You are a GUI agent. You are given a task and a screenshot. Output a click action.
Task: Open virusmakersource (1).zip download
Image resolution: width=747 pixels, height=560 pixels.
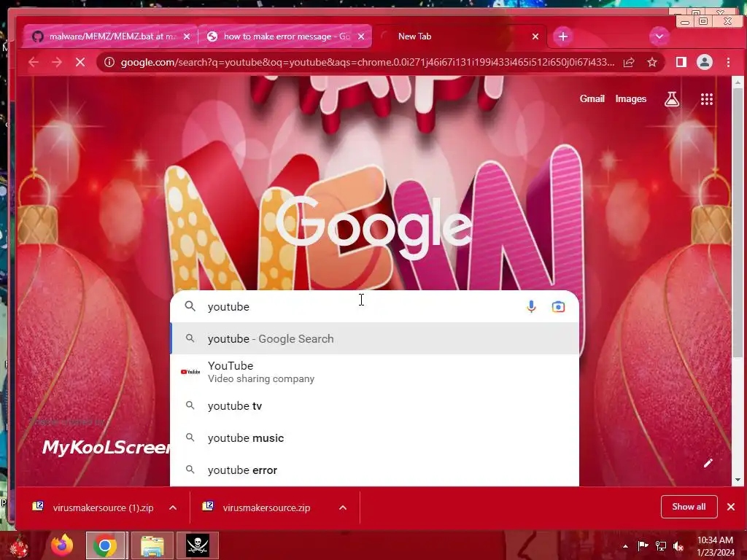(93, 507)
